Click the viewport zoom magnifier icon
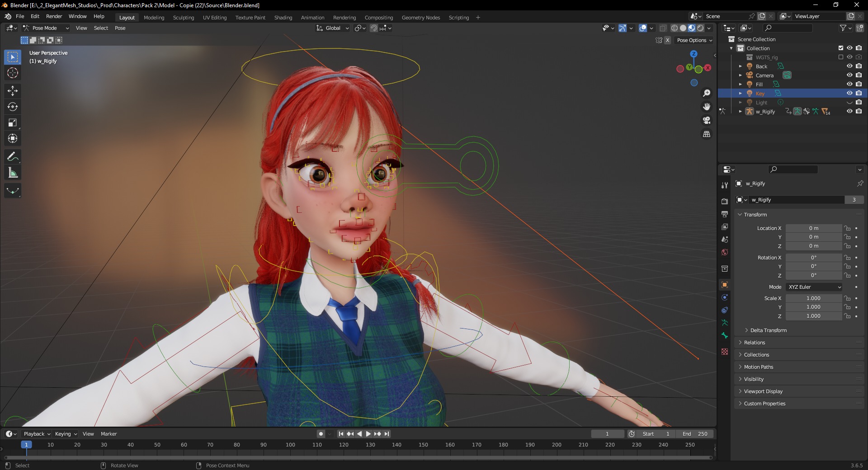The width and height of the screenshot is (868, 470). 707,93
